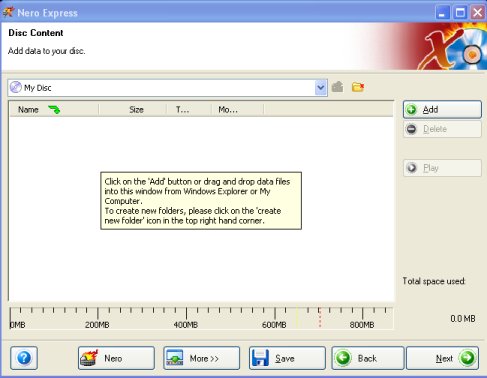The image size is (487, 378).
Task: Click the red dashed capacity marker
Action: click(320, 317)
